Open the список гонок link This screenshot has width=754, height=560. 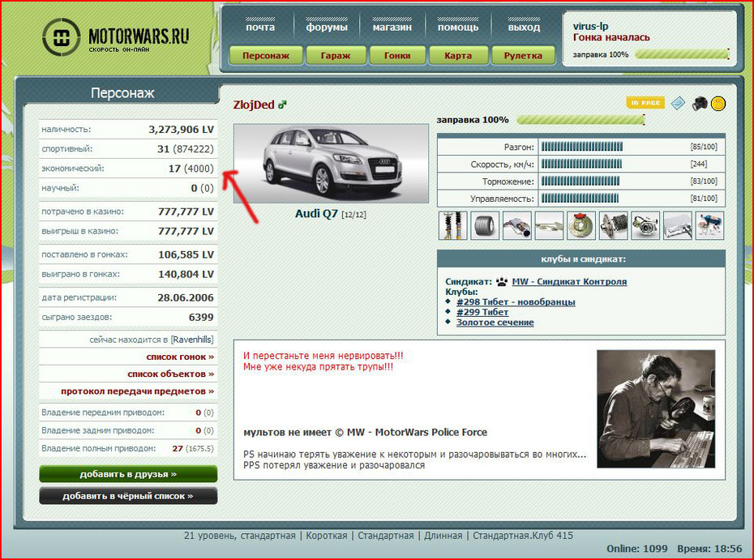180,357
